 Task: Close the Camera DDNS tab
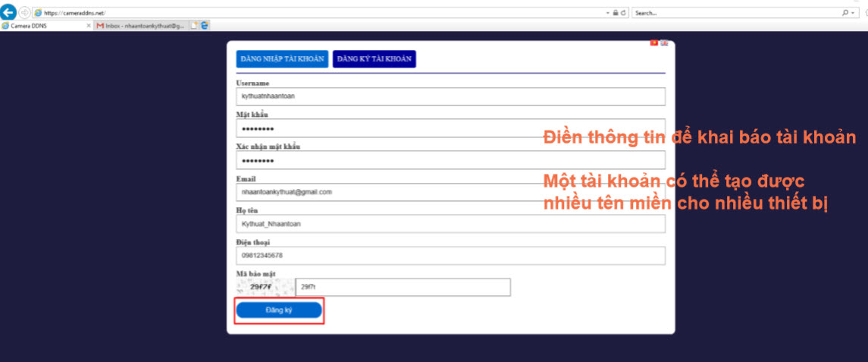click(x=89, y=25)
